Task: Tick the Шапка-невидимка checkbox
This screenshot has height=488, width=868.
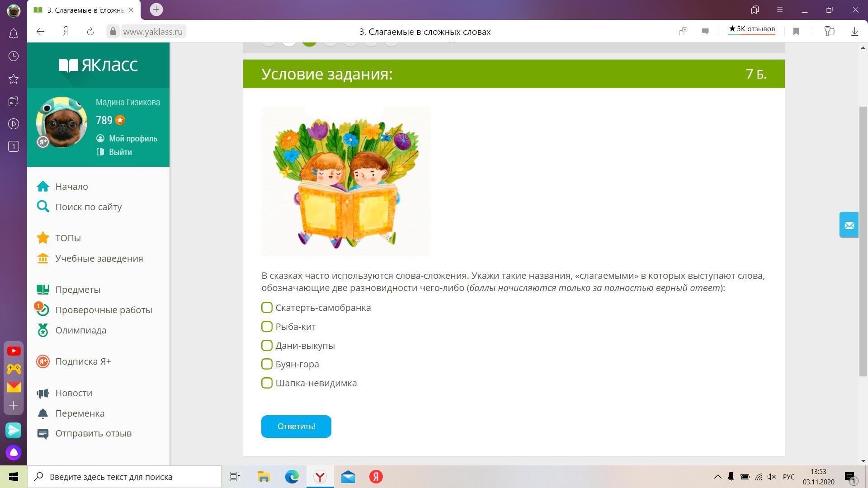Action: point(267,383)
